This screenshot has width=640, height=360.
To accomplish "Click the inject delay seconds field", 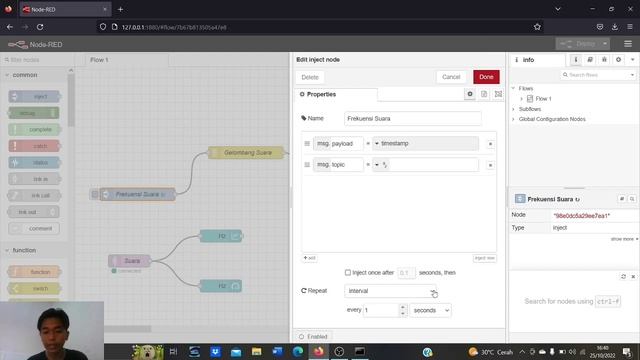I will [x=406, y=273].
